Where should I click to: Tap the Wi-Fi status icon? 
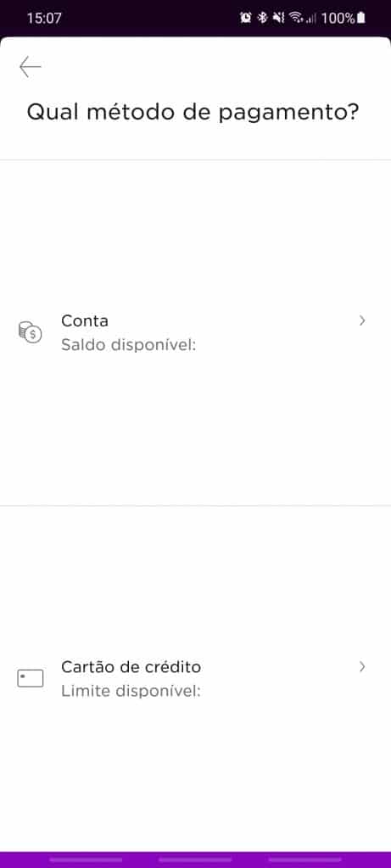tap(296, 18)
